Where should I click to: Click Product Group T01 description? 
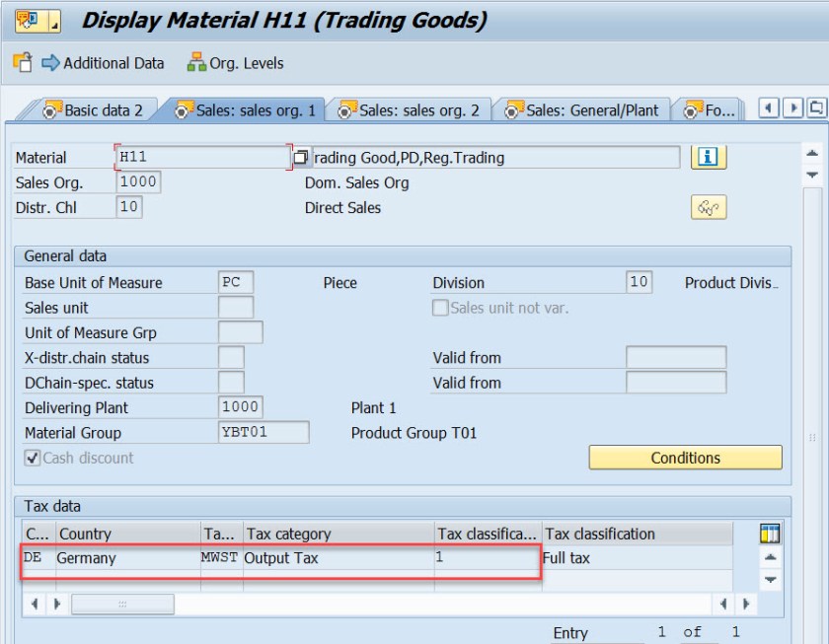[x=414, y=433]
